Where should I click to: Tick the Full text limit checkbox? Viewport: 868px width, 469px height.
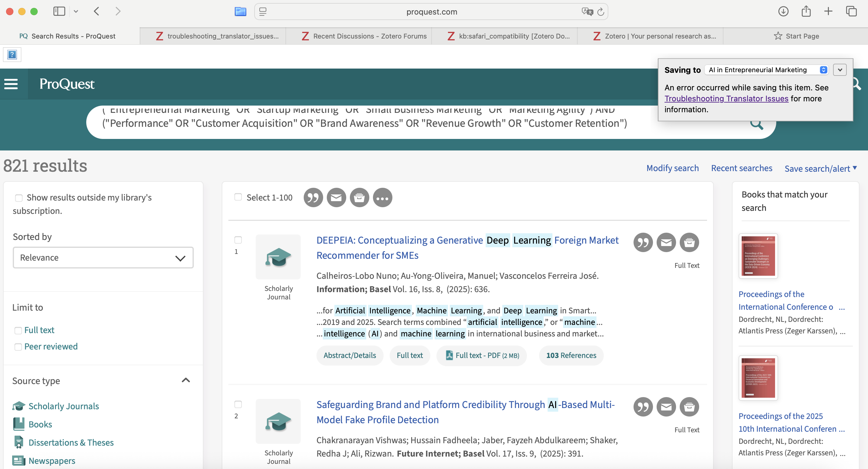[x=18, y=330]
